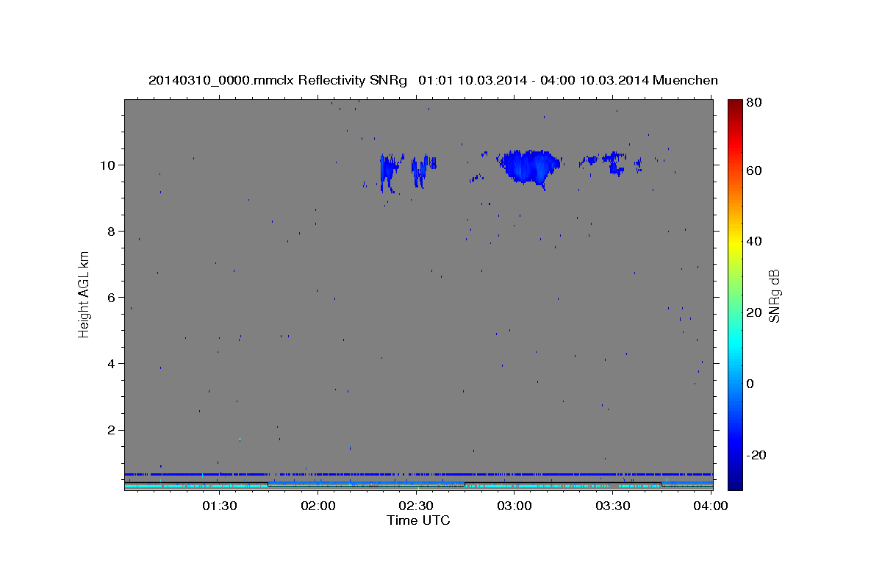Image resolution: width=882 pixels, height=588 pixels.
Task: Click the 04:00 time tick label
Action: 711,506
